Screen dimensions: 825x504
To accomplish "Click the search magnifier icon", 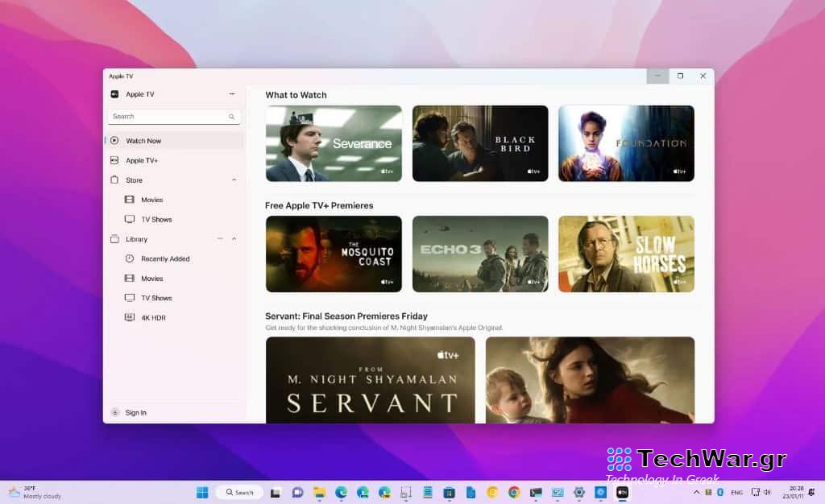I will (x=230, y=116).
